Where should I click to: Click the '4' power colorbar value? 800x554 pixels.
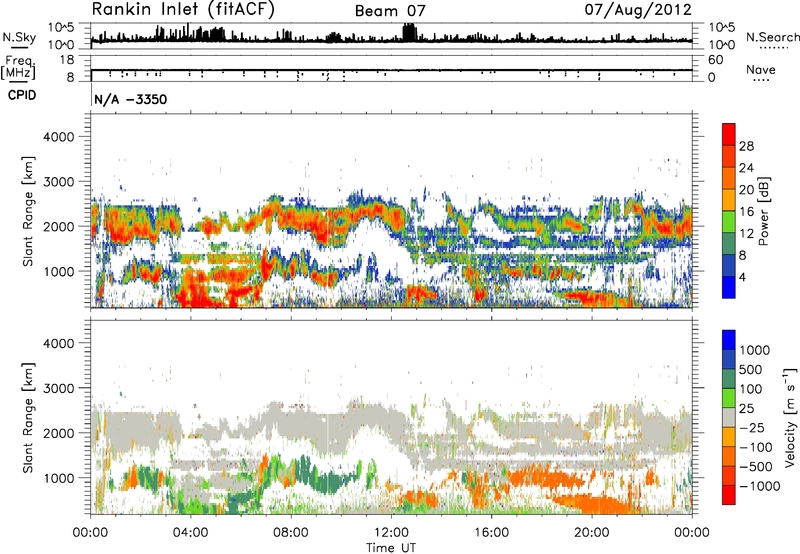pyautogui.click(x=743, y=278)
